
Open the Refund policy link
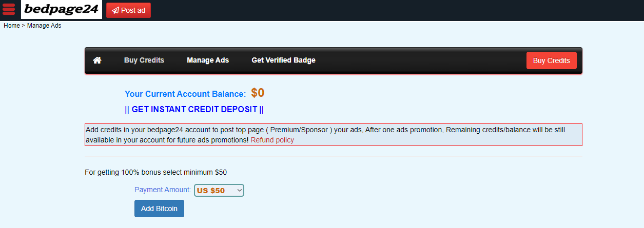click(272, 140)
